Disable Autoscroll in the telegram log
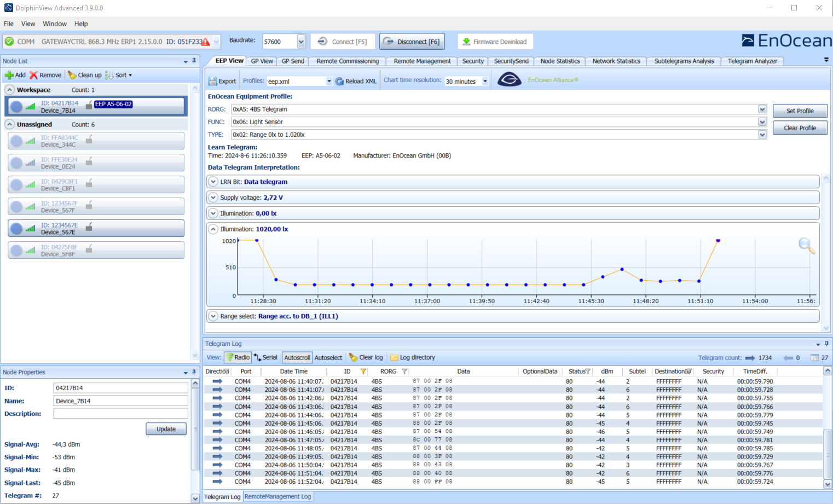 (x=297, y=357)
